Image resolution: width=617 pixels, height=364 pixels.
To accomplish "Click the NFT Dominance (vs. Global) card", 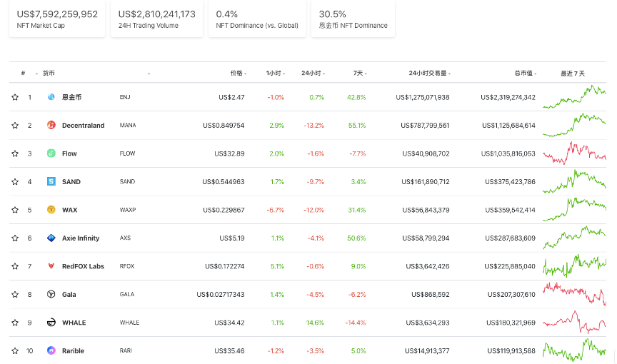I will coord(257,19).
